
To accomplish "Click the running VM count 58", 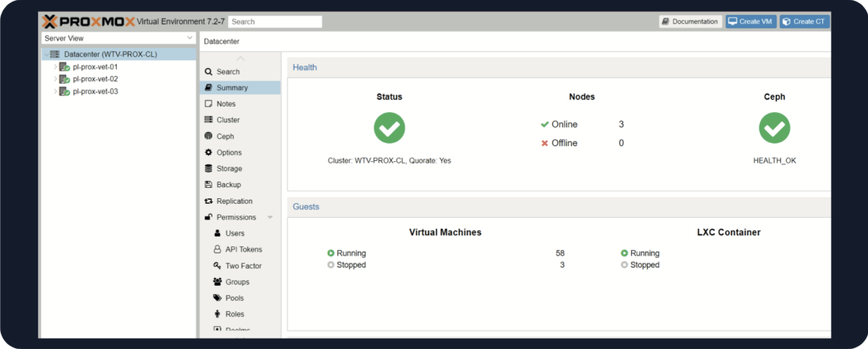I will (x=560, y=253).
